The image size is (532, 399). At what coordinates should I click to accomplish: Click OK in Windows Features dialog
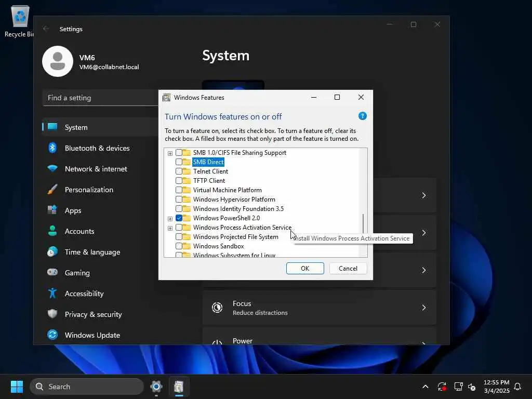click(305, 269)
